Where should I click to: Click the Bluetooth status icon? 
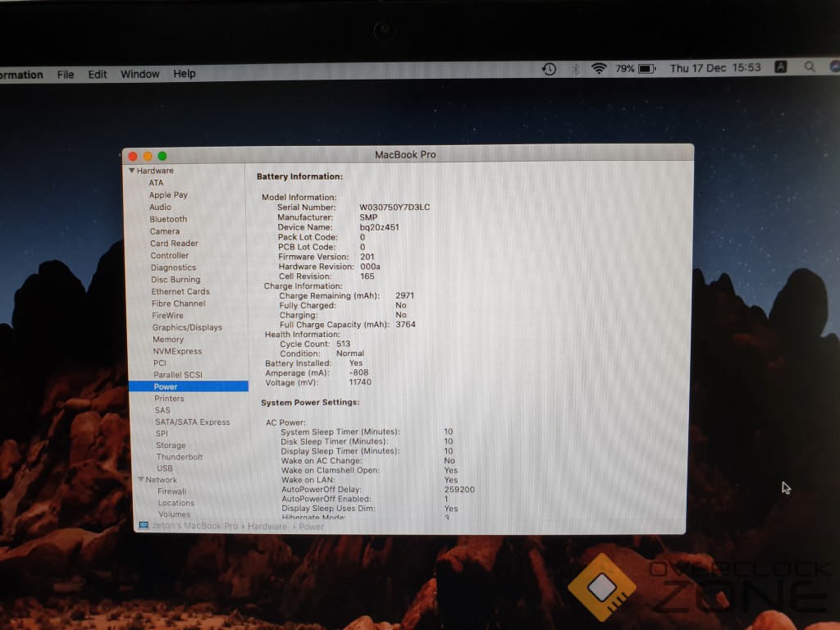pos(575,69)
